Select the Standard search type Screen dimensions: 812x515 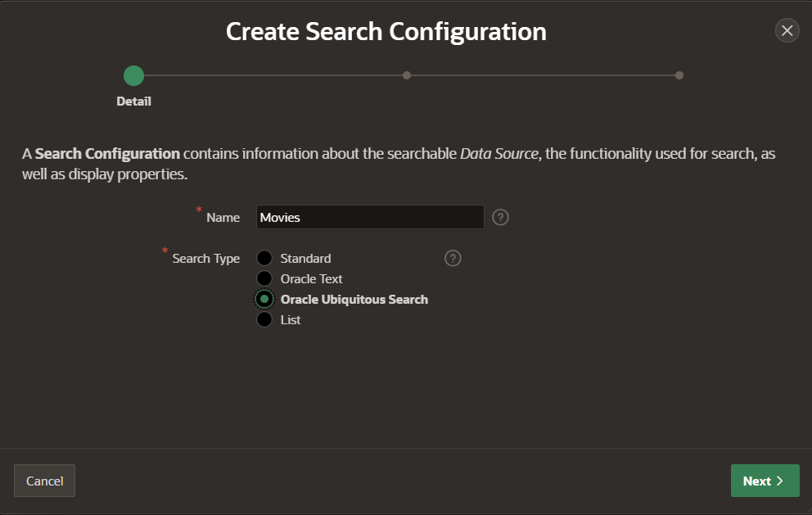click(x=264, y=258)
